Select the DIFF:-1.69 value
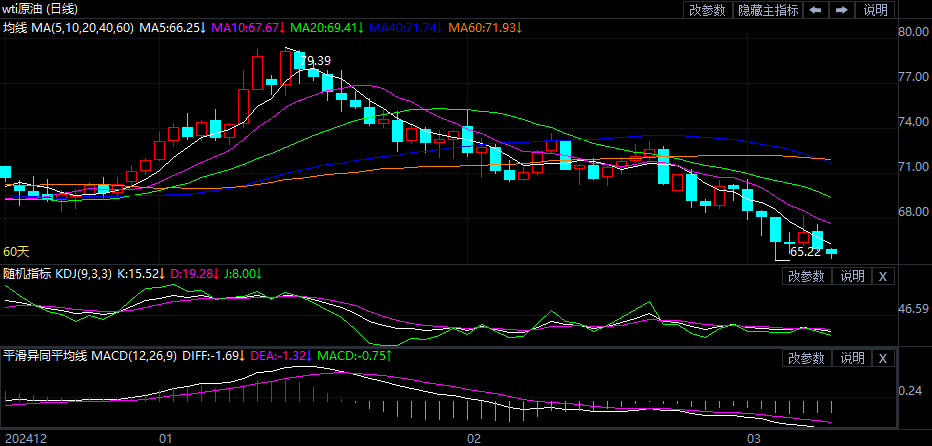 214,356
